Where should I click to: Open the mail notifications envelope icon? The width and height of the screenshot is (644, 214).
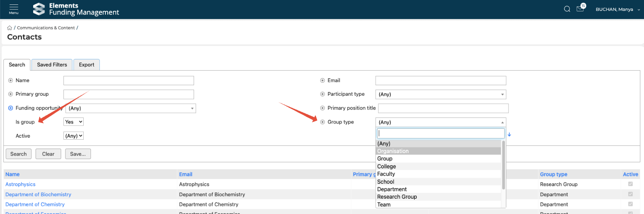tap(580, 9)
